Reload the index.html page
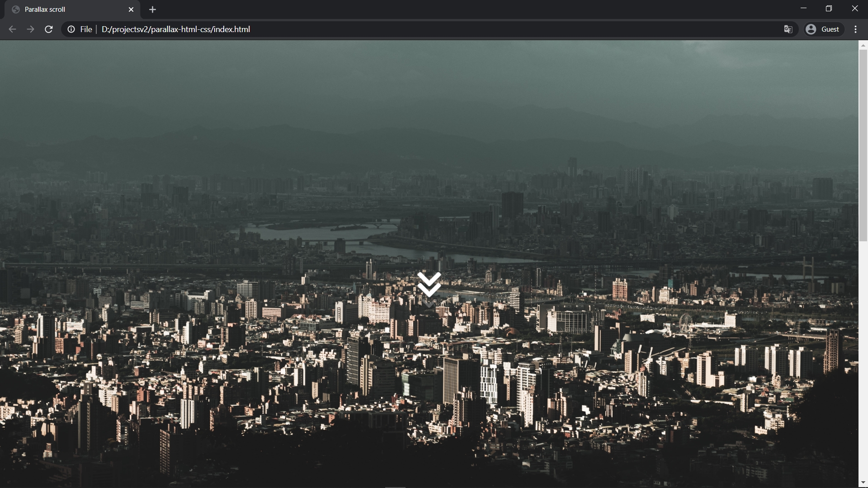This screenshot has height=488, width=868. tap(49, 29)
